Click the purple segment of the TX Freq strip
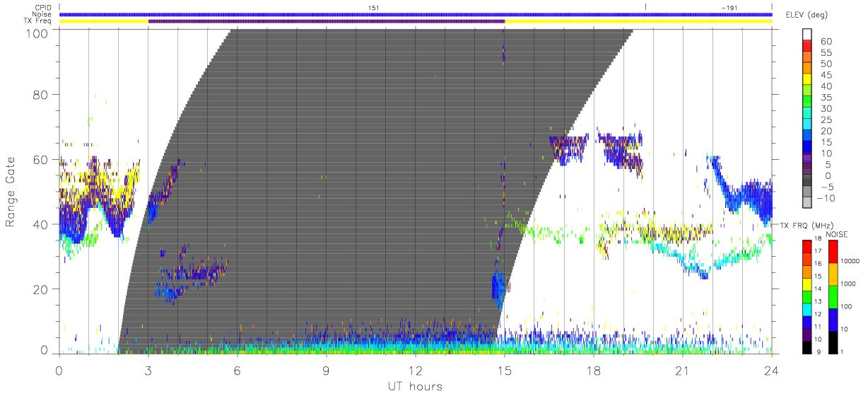The width and height of the screenshot is (868, 401). 327,21
